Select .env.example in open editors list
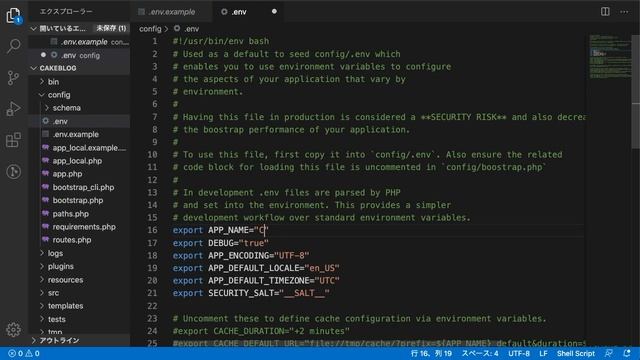 click(x=79, y=42)
